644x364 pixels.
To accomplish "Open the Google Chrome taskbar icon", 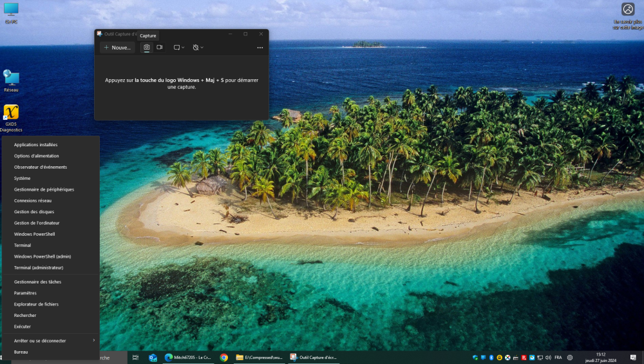I will coord(223,357).
